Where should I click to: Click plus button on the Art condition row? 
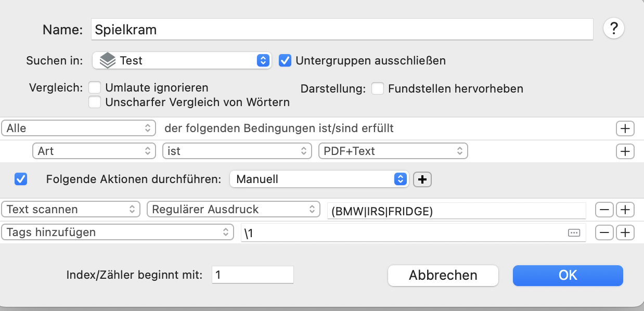point(625,151)
